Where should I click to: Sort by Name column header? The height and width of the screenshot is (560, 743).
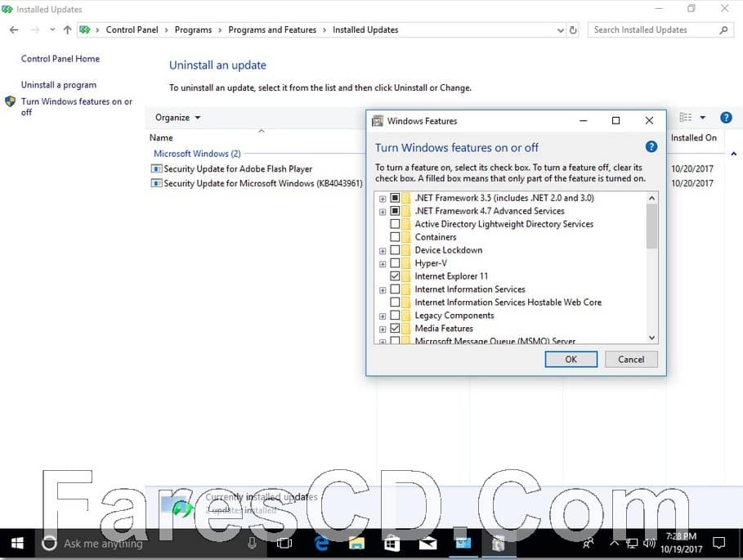(161, 138)
